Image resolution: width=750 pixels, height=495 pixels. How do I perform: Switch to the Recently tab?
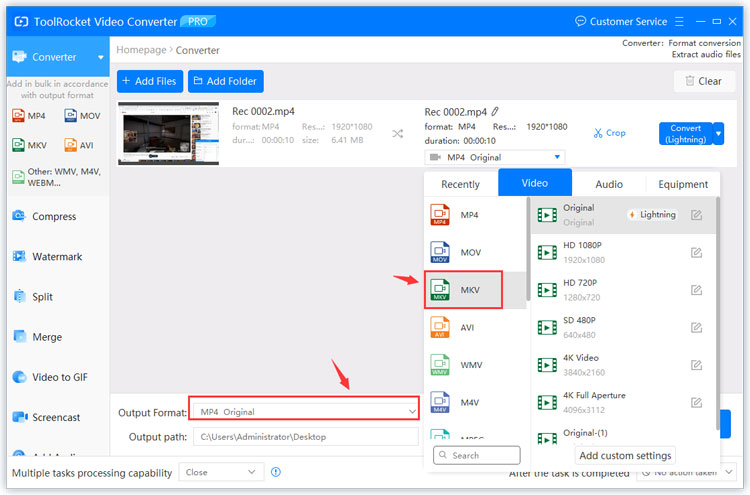[x=460, y=184]
